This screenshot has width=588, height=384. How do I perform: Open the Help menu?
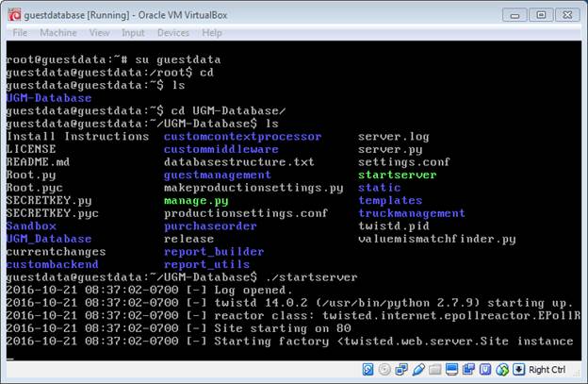[x=212, y=33]
